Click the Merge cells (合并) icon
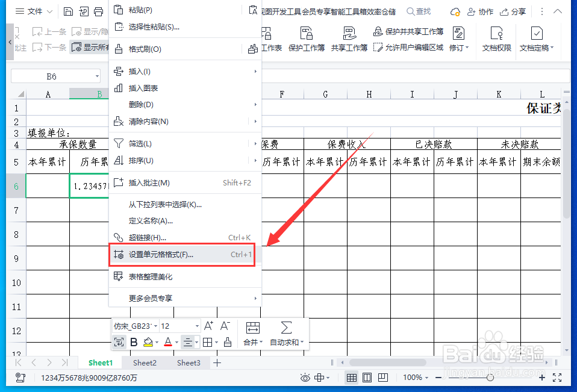 pos(252,328)
